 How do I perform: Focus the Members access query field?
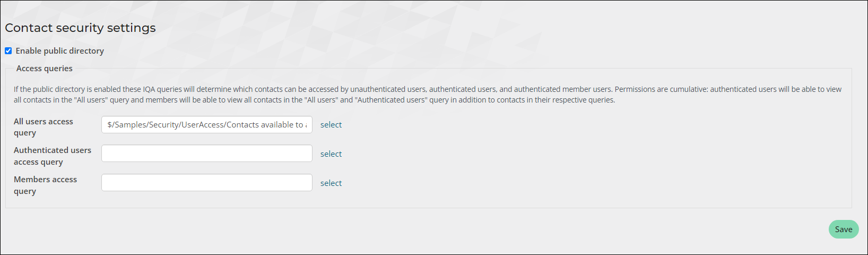(x=207, y=183)
